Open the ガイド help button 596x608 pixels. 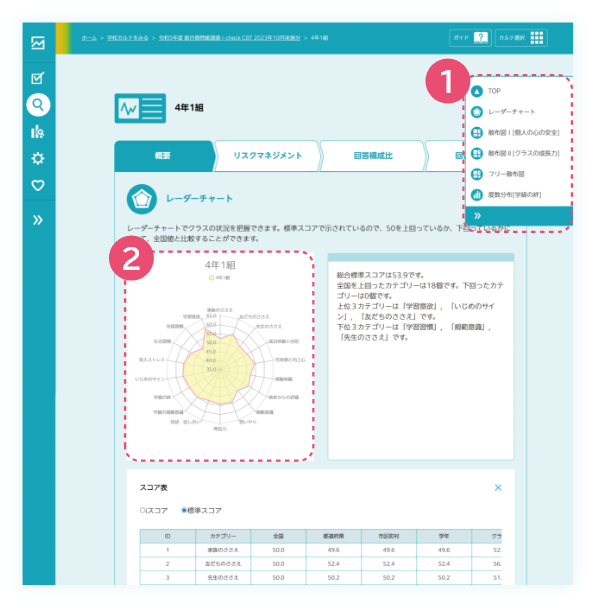click(470, 38)
